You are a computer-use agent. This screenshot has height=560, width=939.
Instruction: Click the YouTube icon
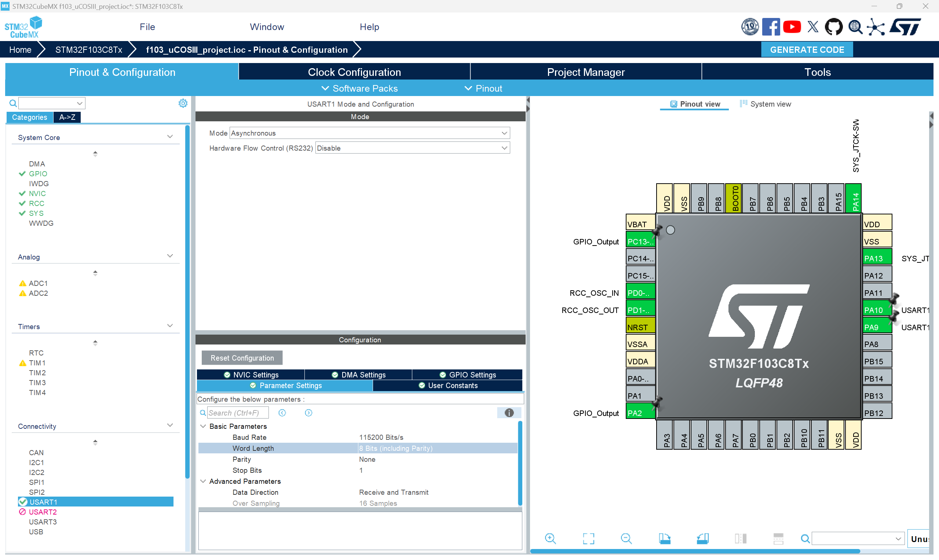pyautogui.click(x=792, y=27)
